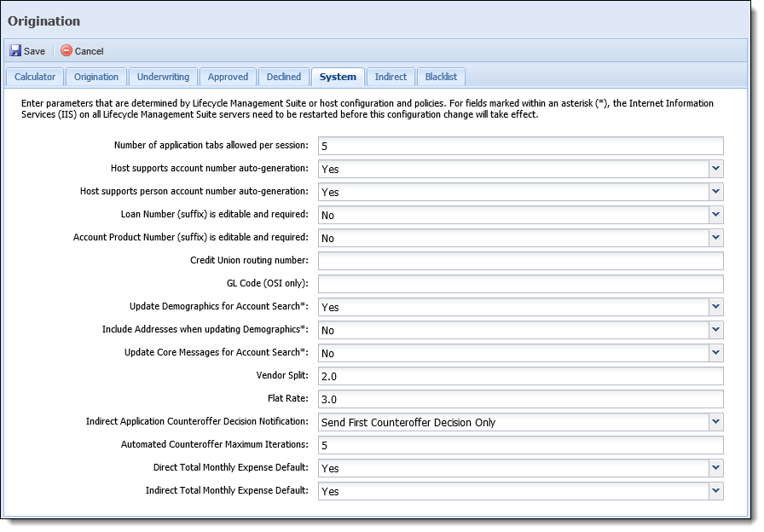
Task: Open Include Addresses when updating Demographics dropdown
Action: point(715,330)
